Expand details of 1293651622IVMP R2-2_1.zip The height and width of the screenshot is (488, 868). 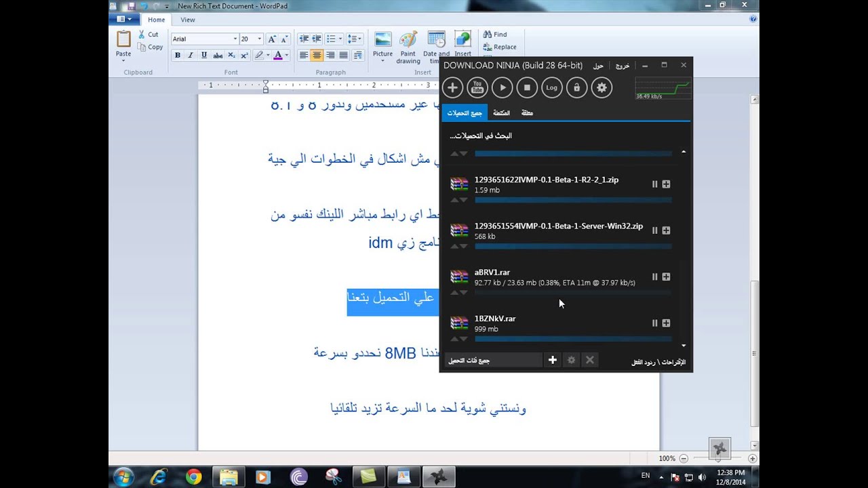coord(666,184)
